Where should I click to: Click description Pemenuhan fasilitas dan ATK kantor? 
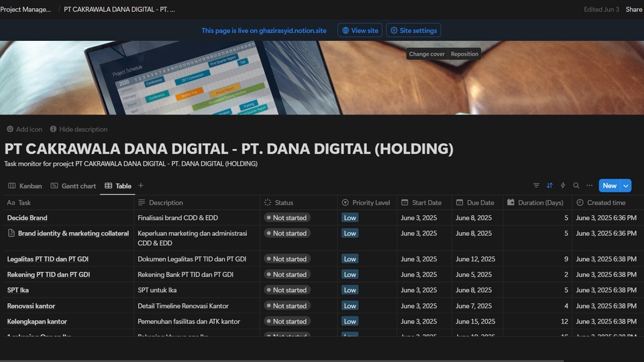click(x=189, y=321)
